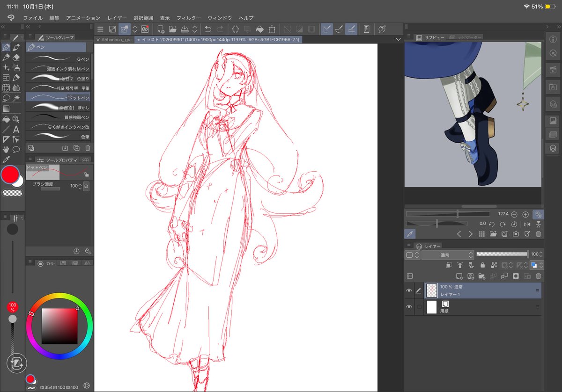Select the Gペン brush preset
Image resolution: width=562 pixels, height=392 pixels.
click(58, 58)
